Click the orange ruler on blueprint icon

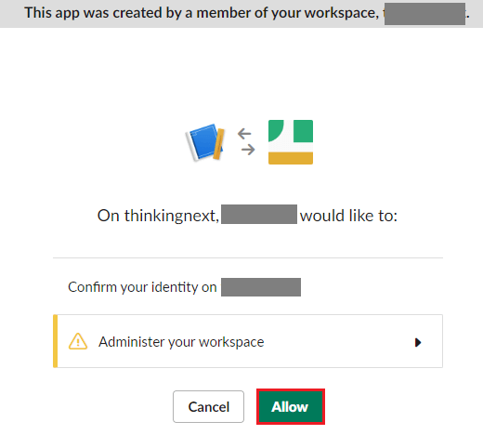pos(218,144)
